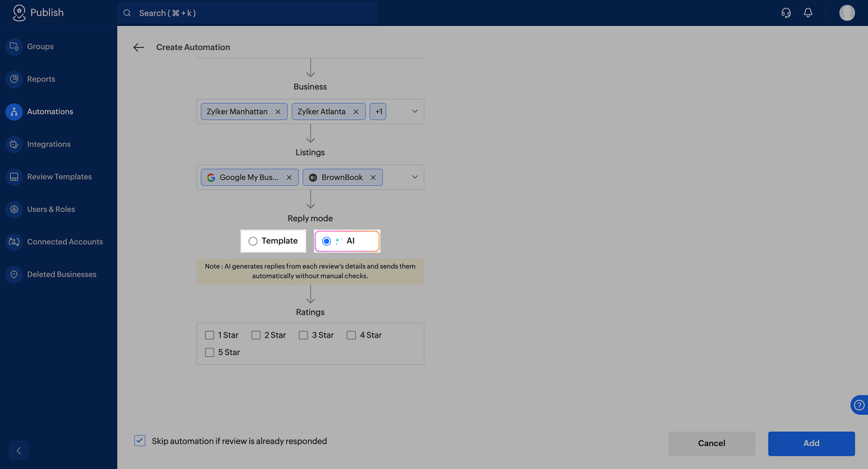The image size is (868, 469).
Task: Click the Publish logo icon
Action: point(19,13)
